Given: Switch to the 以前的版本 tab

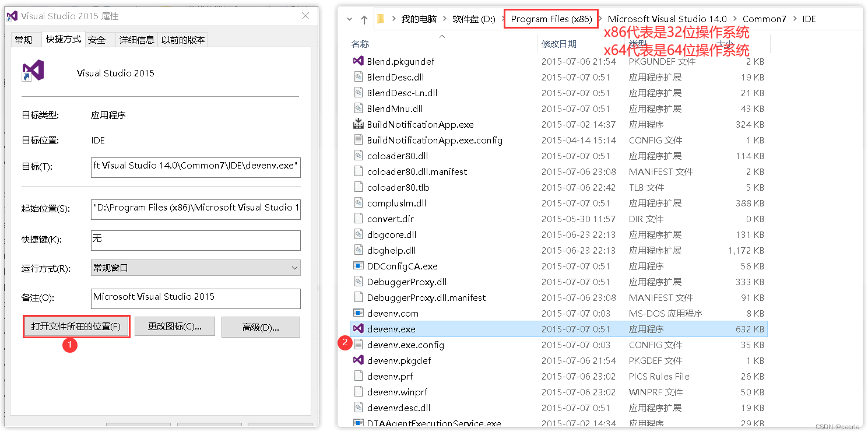Looking at the screenshot, I should pyautogui.click(x=183, y=40).
